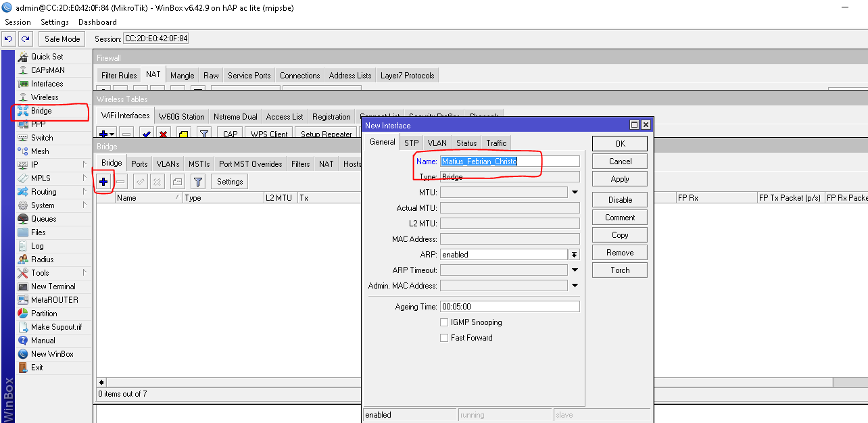Viewport: 868px width, 423px height.
Task: Click the comment note icon in Bridge toolbar
Action: (x=177, y=182)
